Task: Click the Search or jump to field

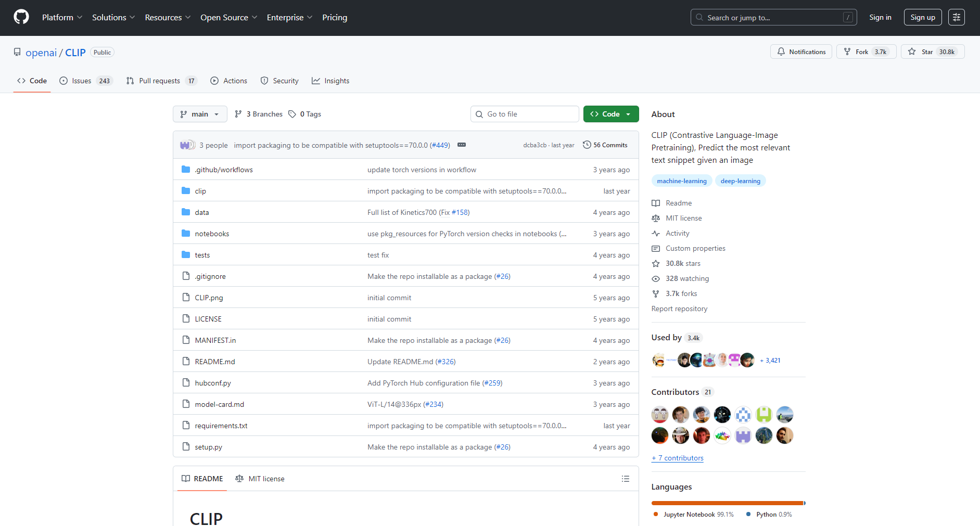Action: click(x=774, y=17)
